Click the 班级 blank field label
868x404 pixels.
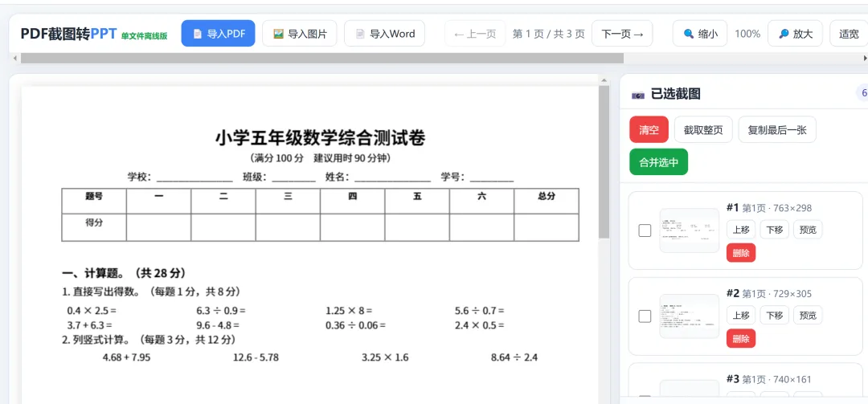pos(255,177)
